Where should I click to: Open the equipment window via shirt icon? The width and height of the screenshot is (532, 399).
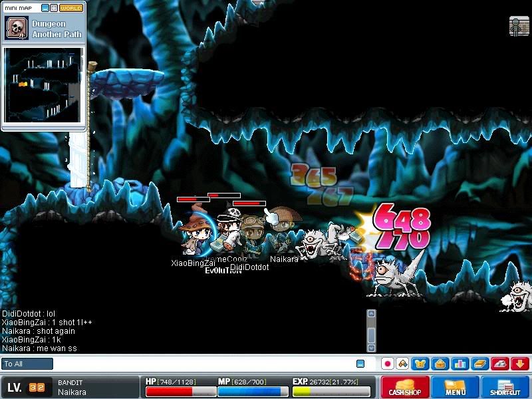click(x=420, y=364)
